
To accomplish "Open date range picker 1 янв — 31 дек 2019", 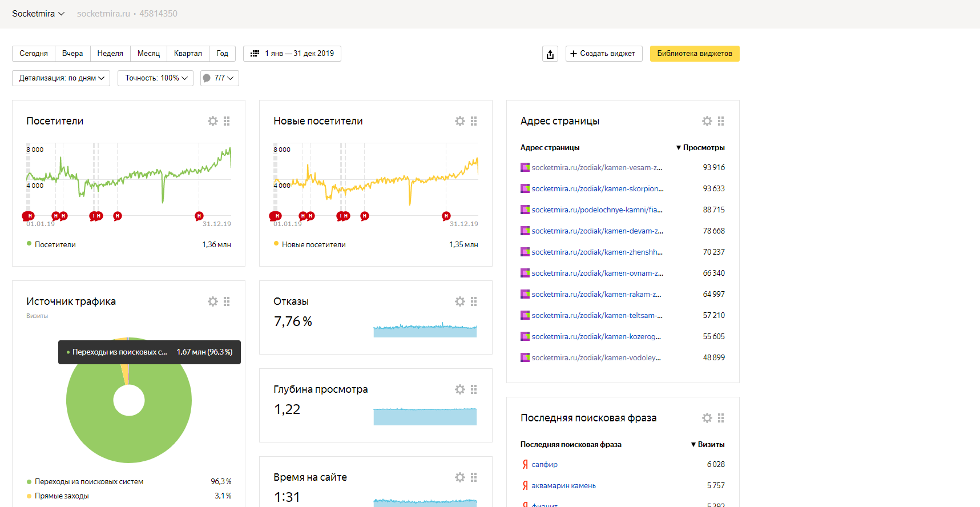I will pyautogui.click(x=292, y=54).
